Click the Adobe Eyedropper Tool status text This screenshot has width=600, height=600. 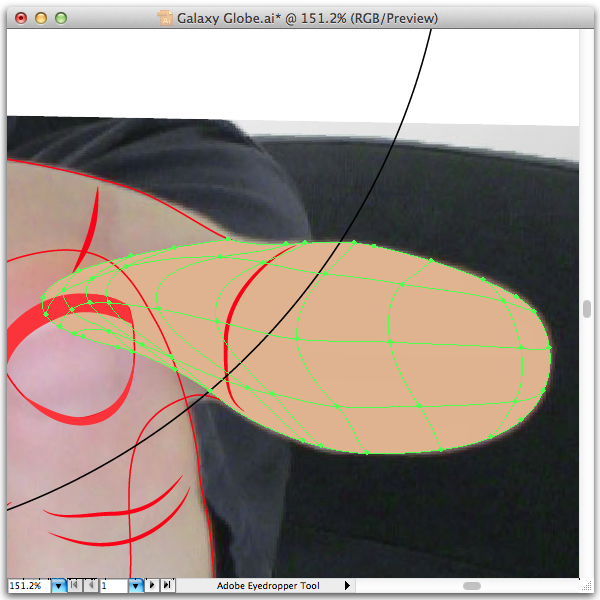[268, 586]
